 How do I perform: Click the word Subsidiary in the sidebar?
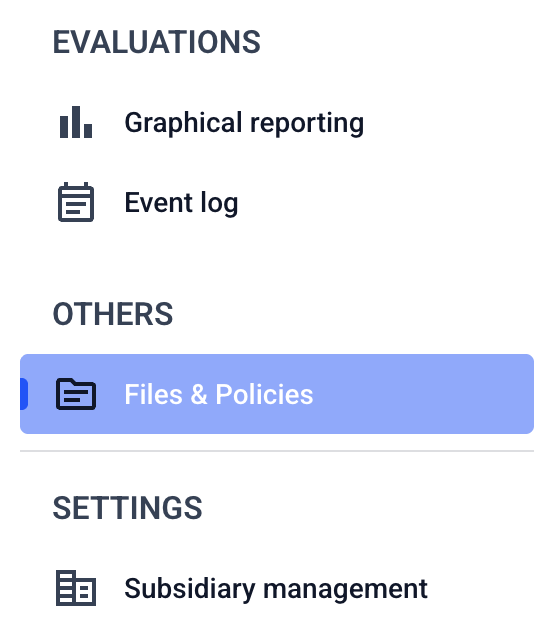click(190, 589)
